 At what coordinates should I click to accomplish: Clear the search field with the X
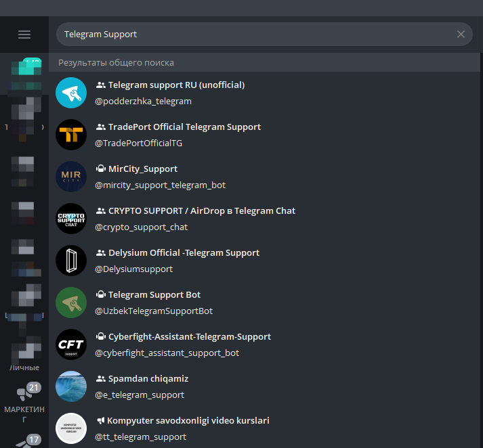pyautogui.click(x=461, y=34)
